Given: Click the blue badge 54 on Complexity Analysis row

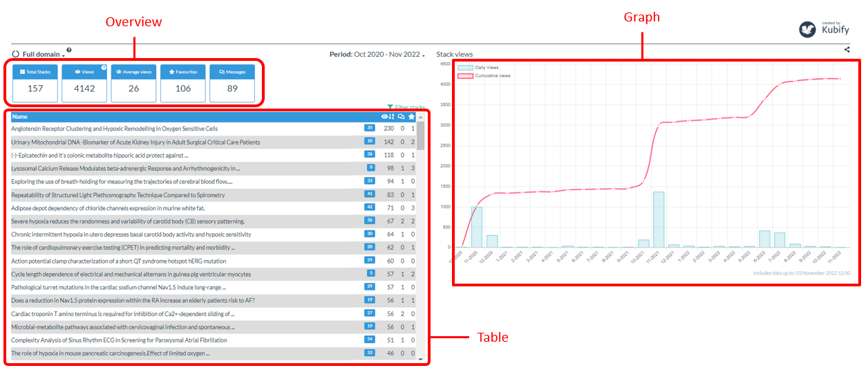Looking at the screenshot, I should (x=370, y=340).
